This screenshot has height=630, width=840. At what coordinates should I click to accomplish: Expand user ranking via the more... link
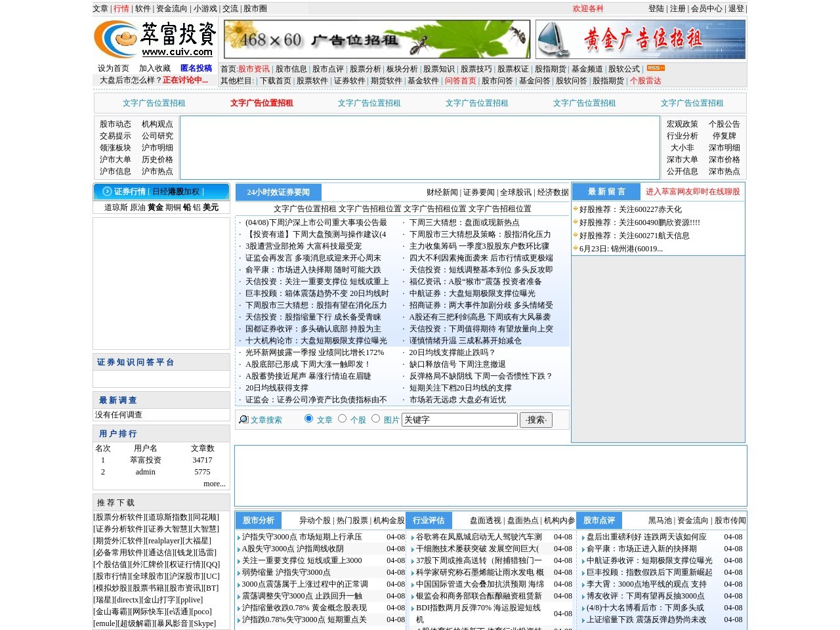tap(214, 484)
